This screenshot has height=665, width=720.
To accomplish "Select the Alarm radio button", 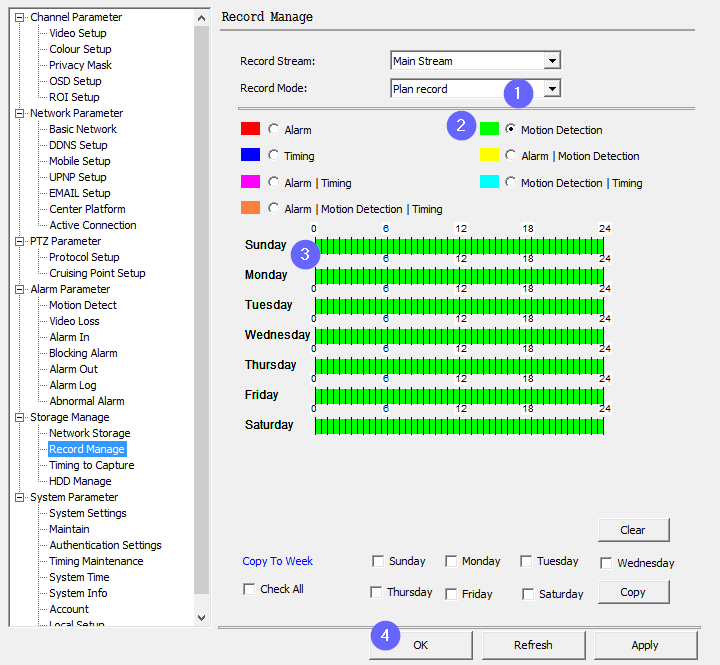I will click(274, 129).
